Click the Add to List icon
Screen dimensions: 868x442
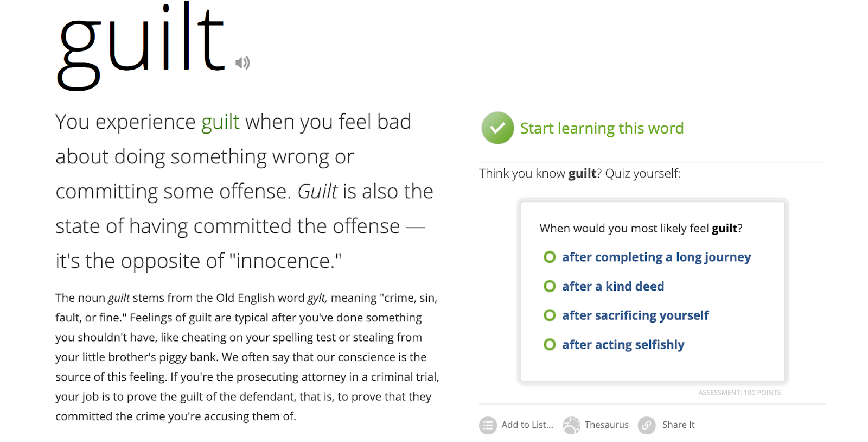tap(488, 425)
